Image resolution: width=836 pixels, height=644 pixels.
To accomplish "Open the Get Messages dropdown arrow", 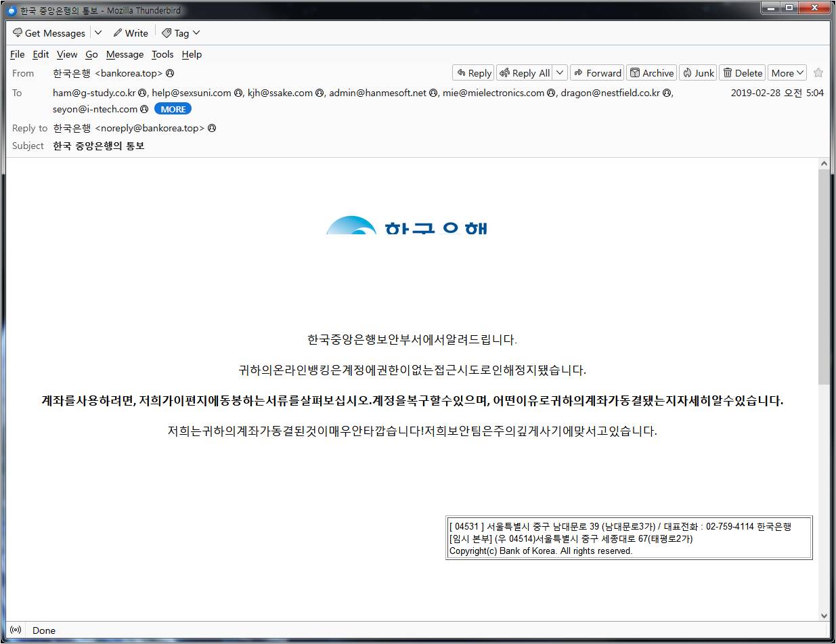I will click(x=98, y=33).
